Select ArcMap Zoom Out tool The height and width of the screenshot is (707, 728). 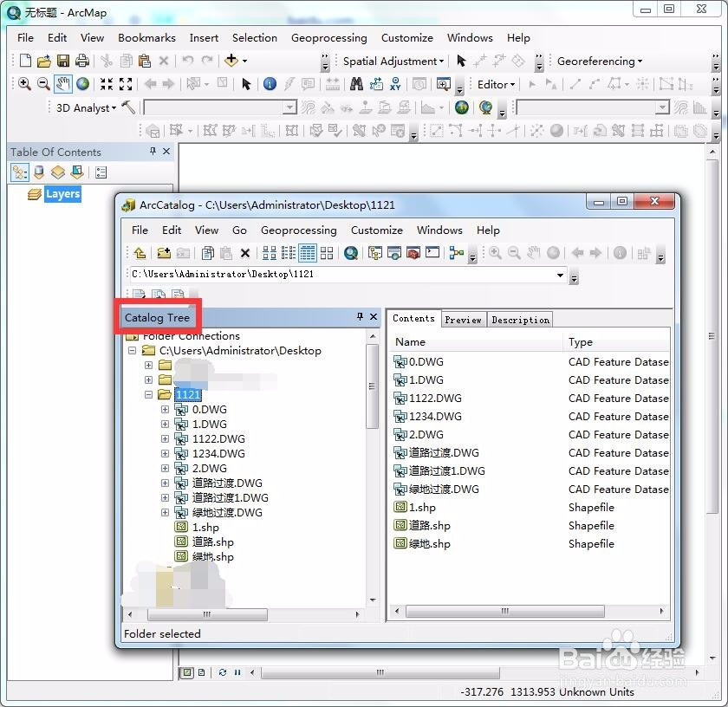pos(43,83)
